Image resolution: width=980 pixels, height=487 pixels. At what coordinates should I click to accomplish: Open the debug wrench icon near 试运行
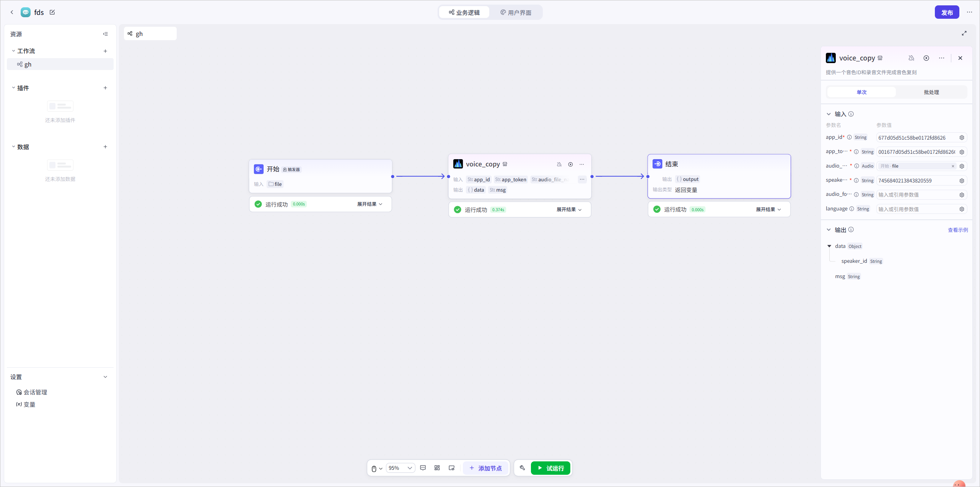tap(523, 468)
